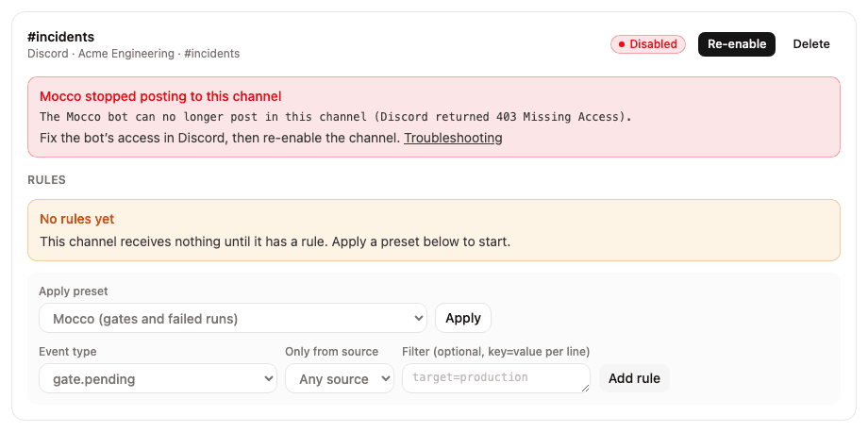Open the Apply preset dropdown
Viewport: 868px width, 432px height.
(233, 318)
